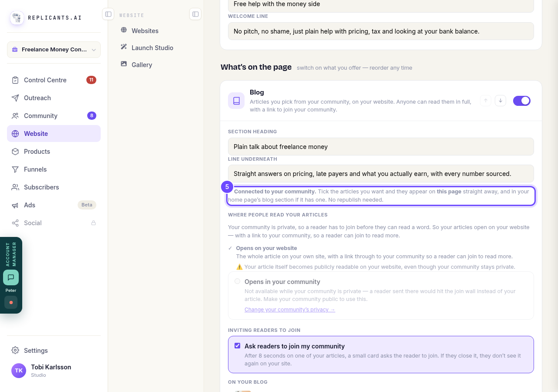Screen dimensions: 558x392
Task: Edit Line Underneath field
Action: coord(381,174)
